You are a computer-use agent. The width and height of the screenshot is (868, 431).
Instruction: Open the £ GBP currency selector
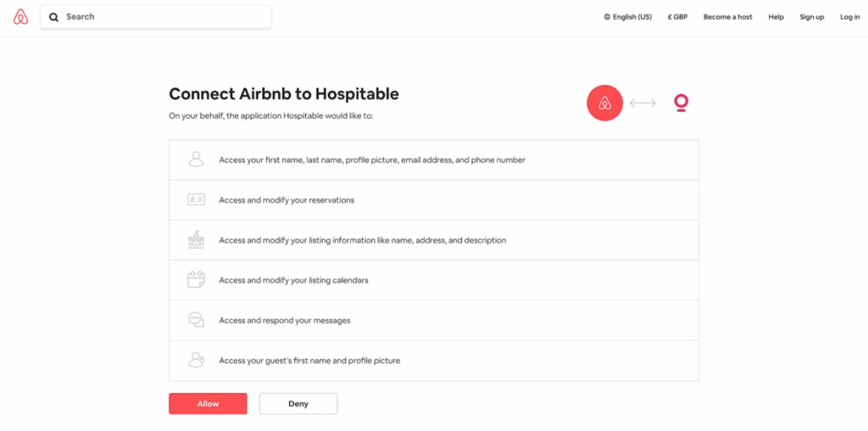[677, 17]
